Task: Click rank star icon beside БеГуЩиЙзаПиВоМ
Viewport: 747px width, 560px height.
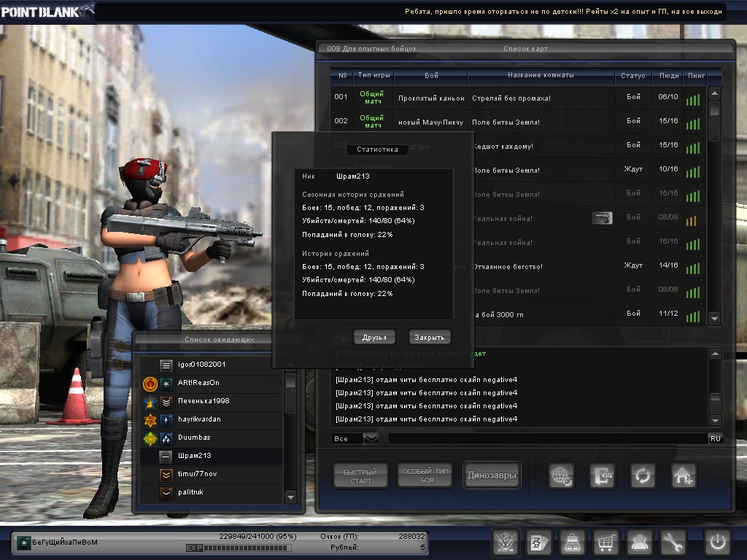Action: click(x=23, y=542)
